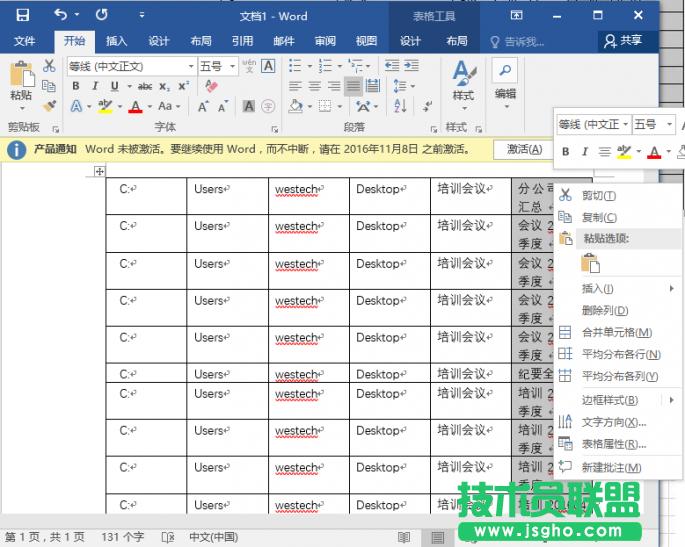Image resolution: width=685 pixels, height=547 pixels.
Task: Click the table move handle icon
Action: 99,172
